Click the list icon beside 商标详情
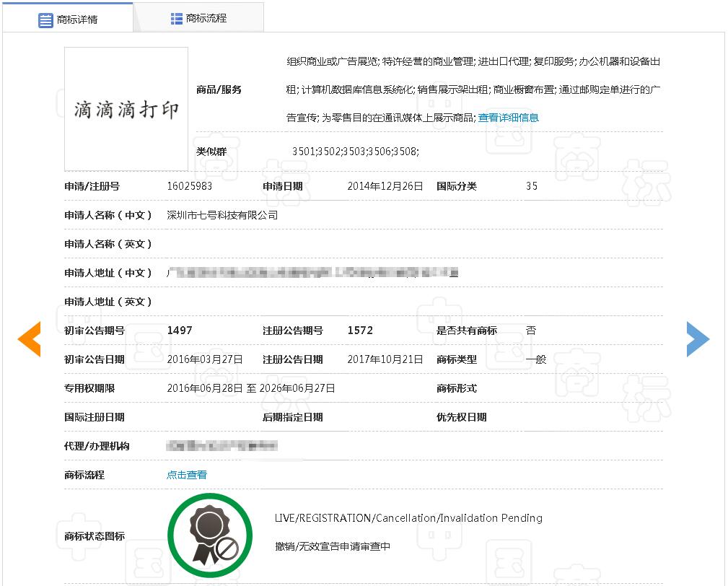 [45, 19]
